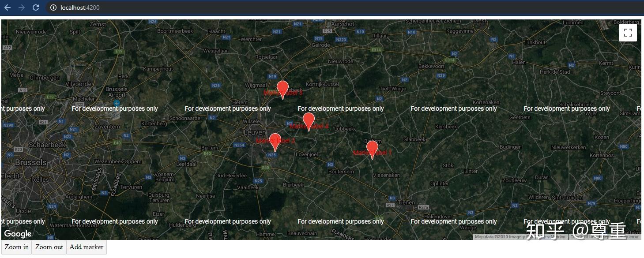Click the Tielt-Winge place label
The image size is (644, 258).
click(x=393, y=89)
